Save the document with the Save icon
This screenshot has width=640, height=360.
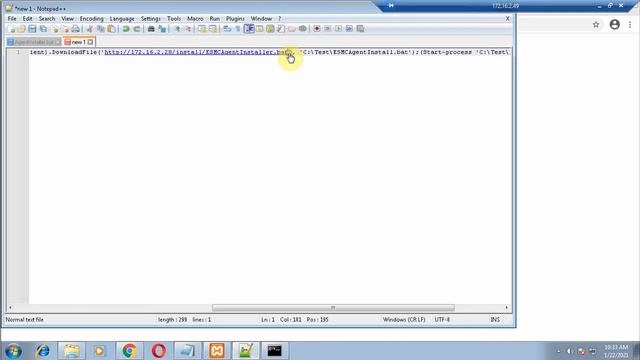32,29
